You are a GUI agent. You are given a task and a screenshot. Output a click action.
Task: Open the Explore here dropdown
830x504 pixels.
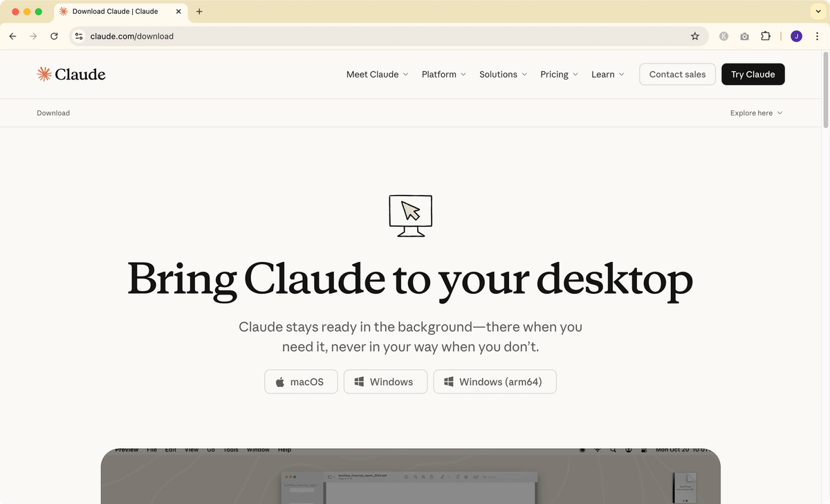click(756, 113)
